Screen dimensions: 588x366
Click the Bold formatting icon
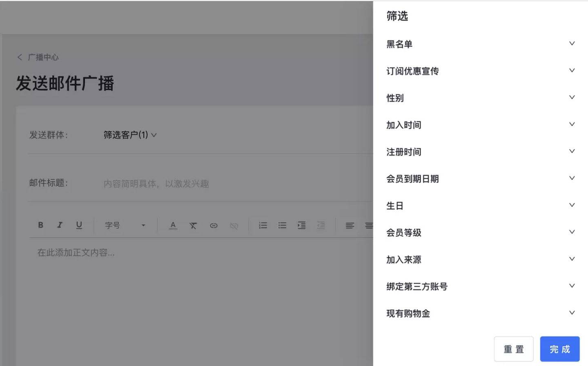tap(40, 225)
